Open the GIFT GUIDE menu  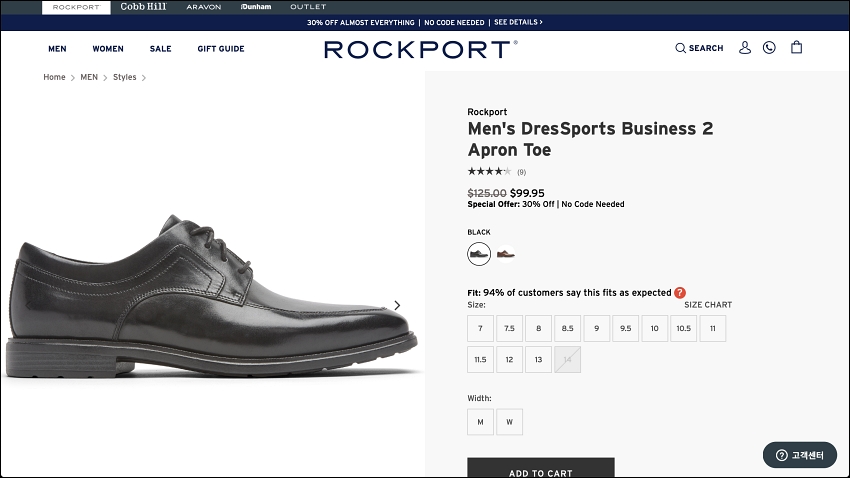[x=221, y=49]
